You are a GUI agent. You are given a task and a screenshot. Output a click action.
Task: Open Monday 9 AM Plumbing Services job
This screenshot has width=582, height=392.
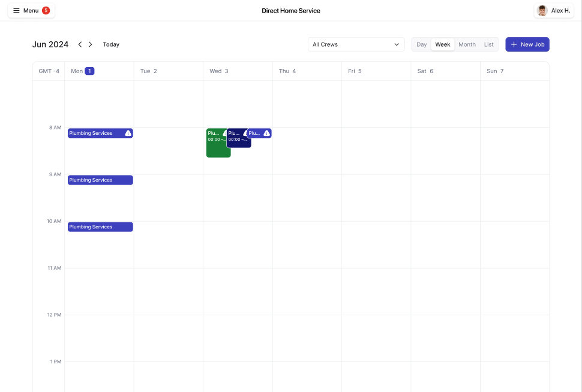tap(100, 180)
